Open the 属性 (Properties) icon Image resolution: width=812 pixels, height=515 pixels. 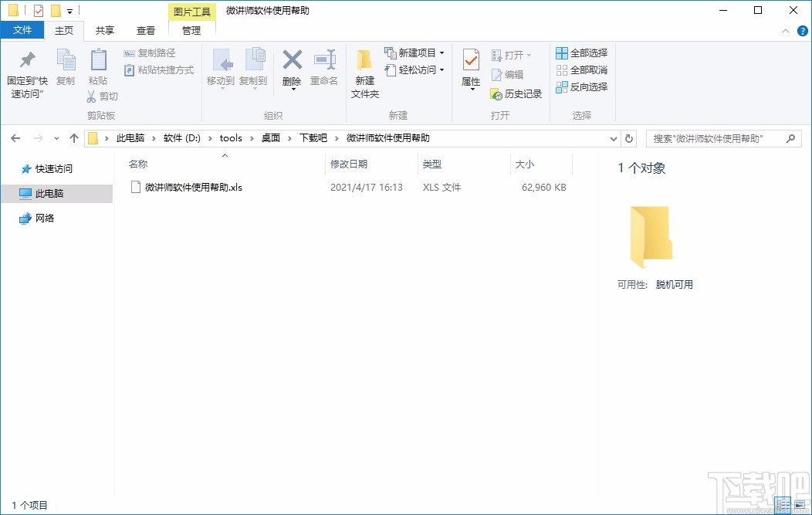[x=471, y=69]
